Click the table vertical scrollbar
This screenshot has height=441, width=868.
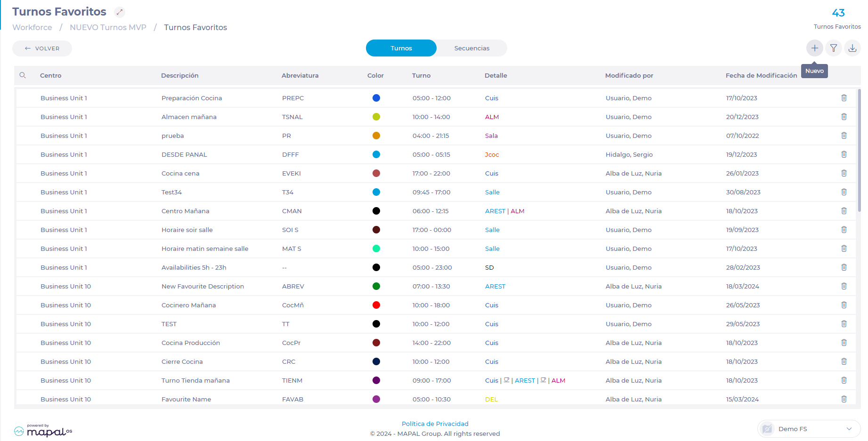coord(859,150)
